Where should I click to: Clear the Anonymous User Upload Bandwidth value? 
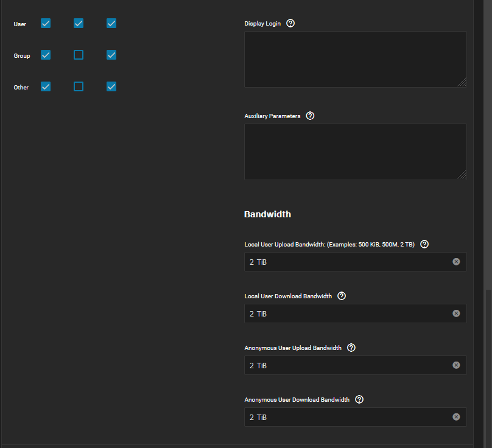pyautogui.click(x=456, y=365)
